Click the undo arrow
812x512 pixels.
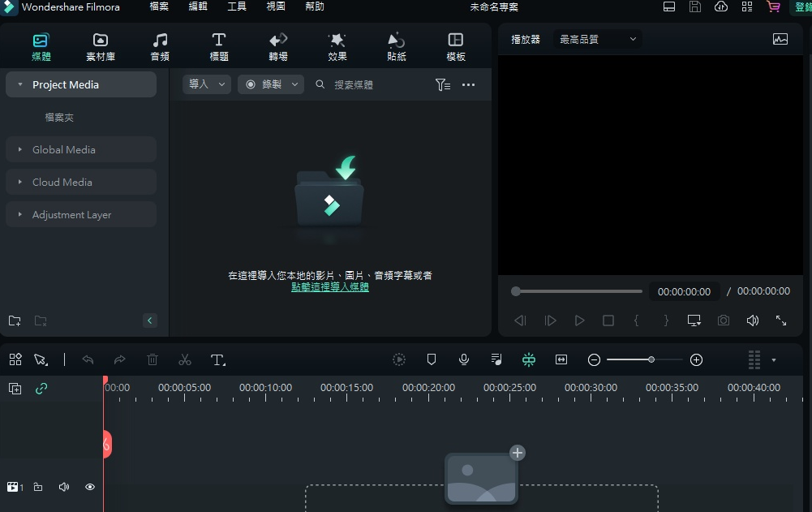click(88, 359)
